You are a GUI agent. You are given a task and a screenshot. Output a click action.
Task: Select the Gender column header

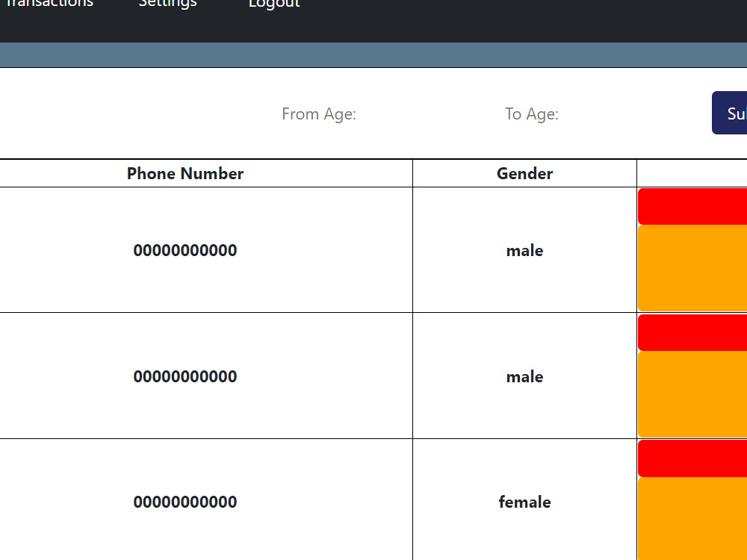(524, 173)
